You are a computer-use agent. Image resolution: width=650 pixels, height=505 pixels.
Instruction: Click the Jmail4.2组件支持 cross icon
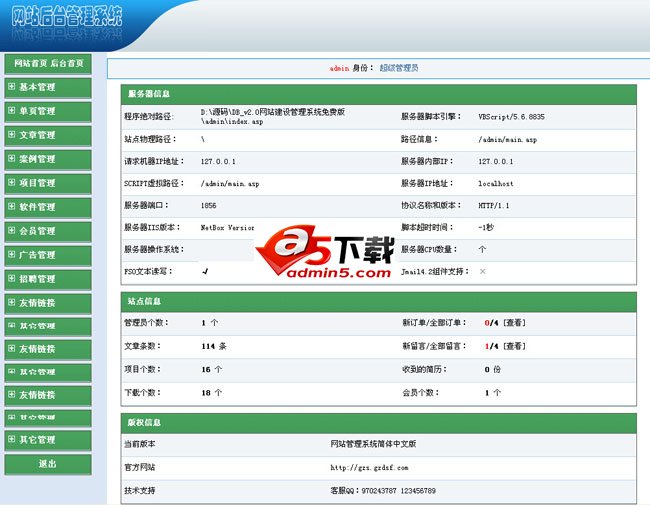pyautogui.click(x=483, y=271)
